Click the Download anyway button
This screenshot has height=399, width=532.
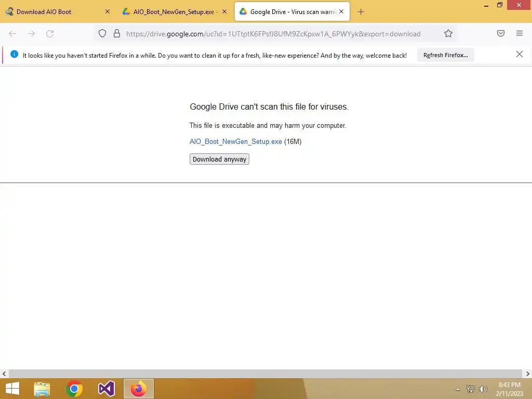click(219, 159)
